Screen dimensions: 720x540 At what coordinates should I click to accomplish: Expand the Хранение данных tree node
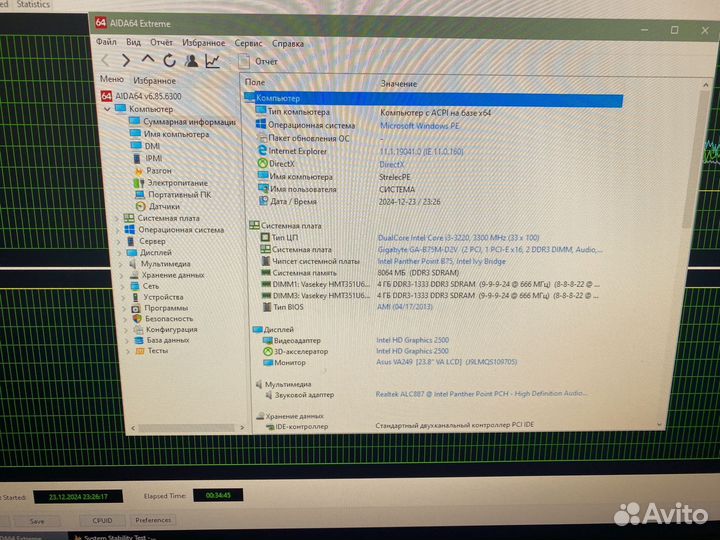[123, 275]
